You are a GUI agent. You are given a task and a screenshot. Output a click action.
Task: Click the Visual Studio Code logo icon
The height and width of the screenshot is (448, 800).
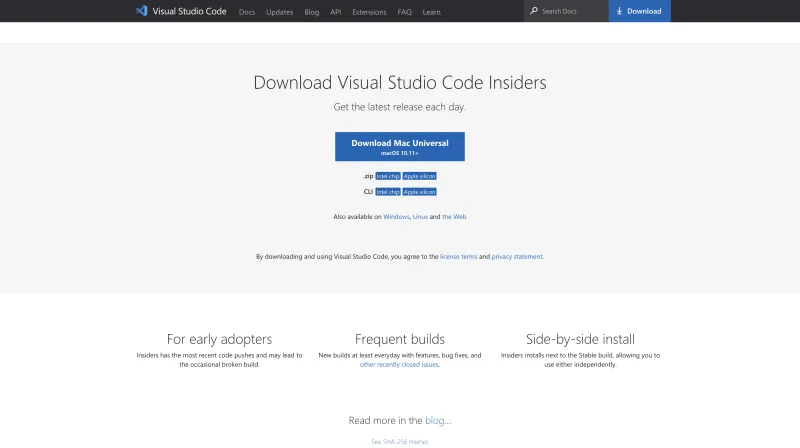coord(141,11)
